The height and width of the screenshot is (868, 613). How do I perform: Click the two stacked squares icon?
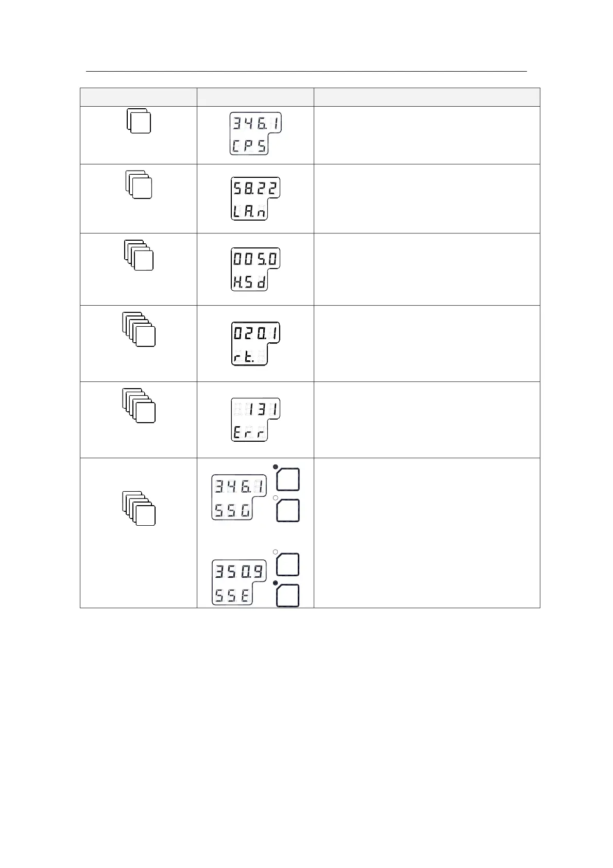139,121
